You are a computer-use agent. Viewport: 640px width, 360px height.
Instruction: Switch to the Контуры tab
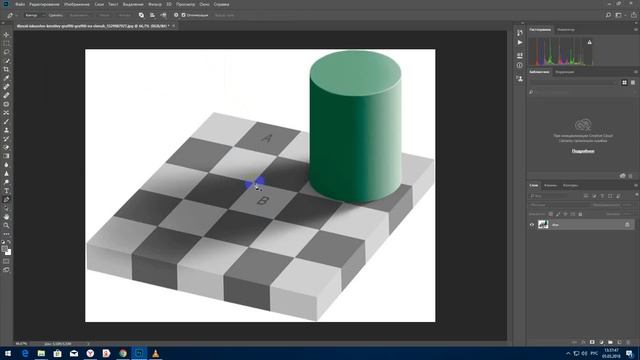coord(570,185)
